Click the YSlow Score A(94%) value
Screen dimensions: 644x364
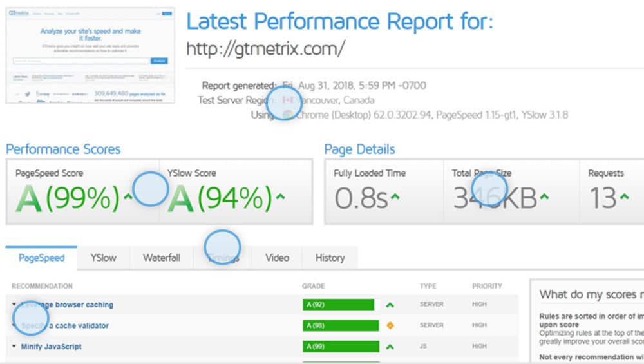coord(220,198)
